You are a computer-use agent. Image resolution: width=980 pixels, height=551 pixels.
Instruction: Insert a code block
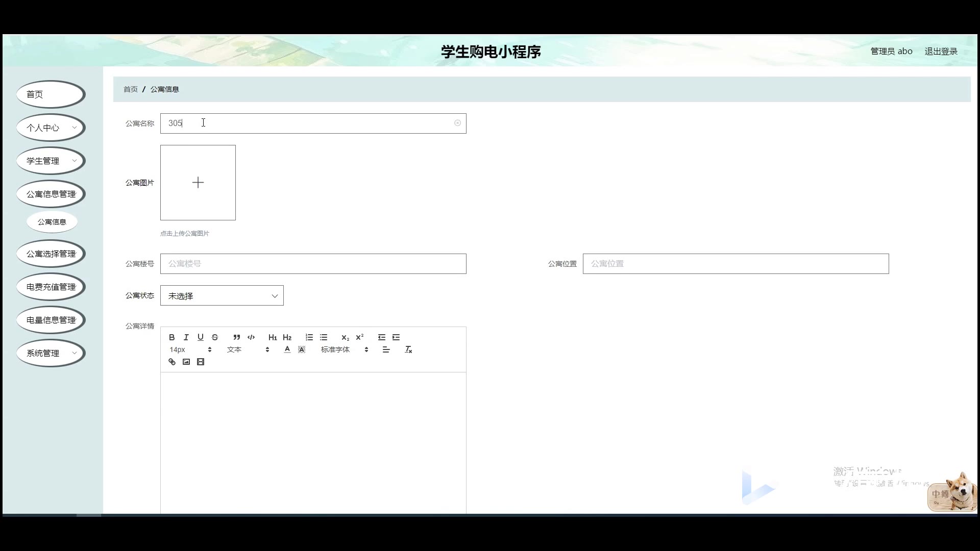[x=251, y=337]
